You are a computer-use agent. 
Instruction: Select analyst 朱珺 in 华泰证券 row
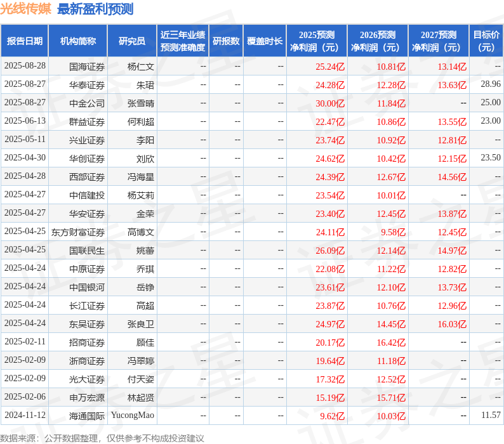145,85
